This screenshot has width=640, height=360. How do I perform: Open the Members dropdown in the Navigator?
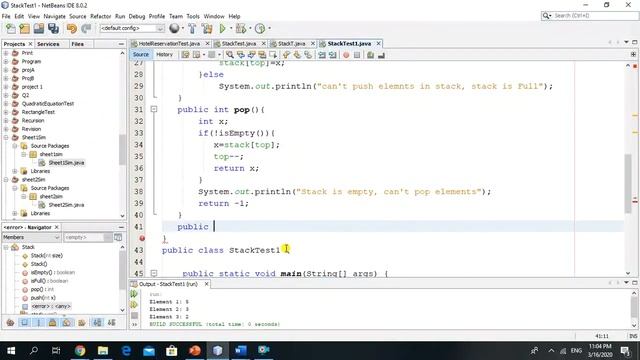point(31,237)
